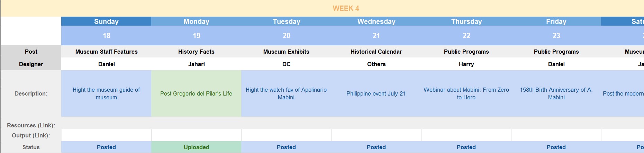Select the Post Gregorio del Pilar's Life description
Viewport: 644px width, 153px height.
(196, 93)
